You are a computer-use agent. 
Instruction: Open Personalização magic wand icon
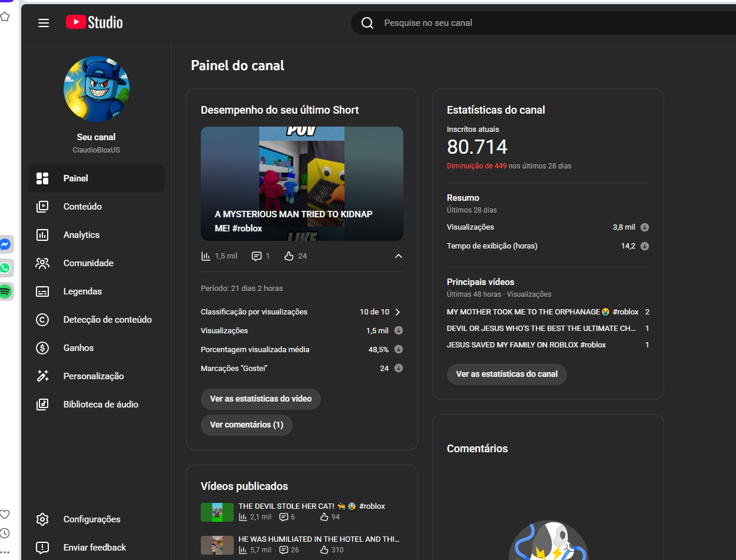pos(42,376)
